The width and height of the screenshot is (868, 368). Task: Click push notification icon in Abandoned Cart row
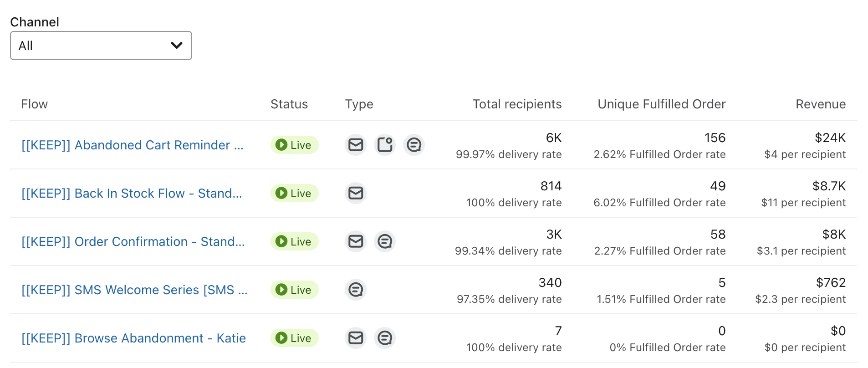385,145
